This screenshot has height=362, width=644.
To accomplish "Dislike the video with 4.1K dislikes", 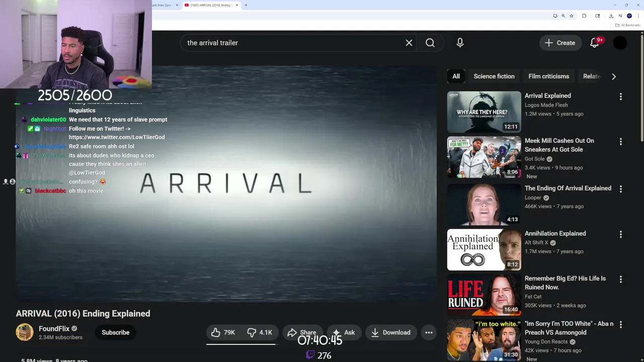I will click(260, 332).
